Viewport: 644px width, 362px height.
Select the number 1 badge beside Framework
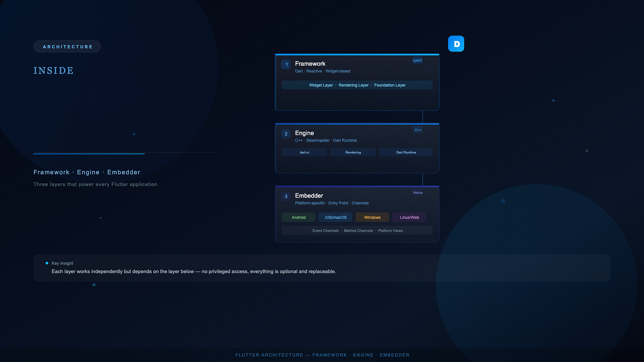click(x=286, y=64)
